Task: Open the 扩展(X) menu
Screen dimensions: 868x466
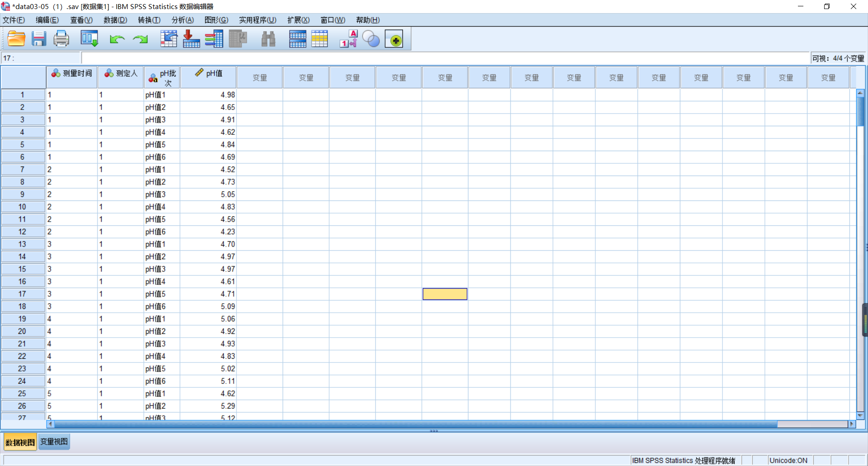Action: 298,20
